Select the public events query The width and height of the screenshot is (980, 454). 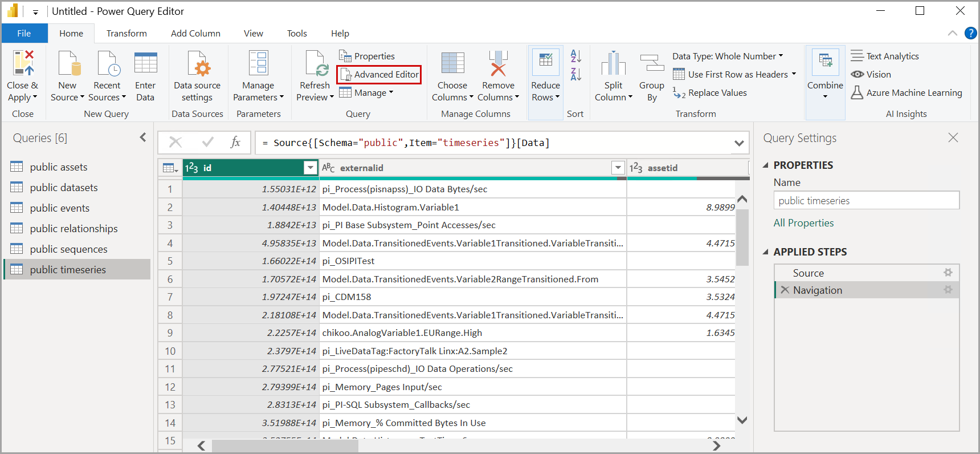[60, 208]
